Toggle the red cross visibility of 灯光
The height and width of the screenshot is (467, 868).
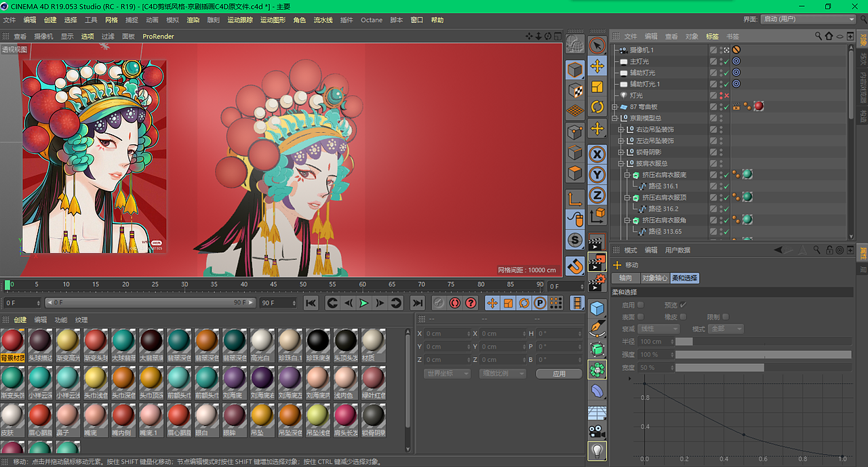click(x=726, y=96)
